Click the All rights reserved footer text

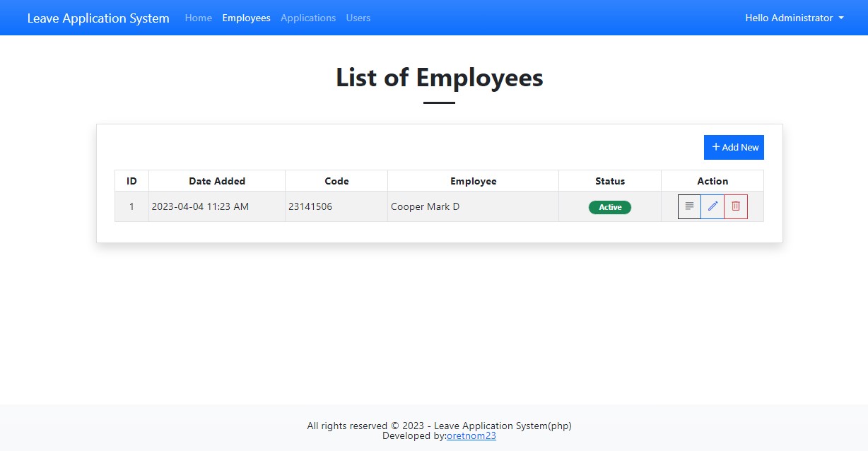point(439,426)
